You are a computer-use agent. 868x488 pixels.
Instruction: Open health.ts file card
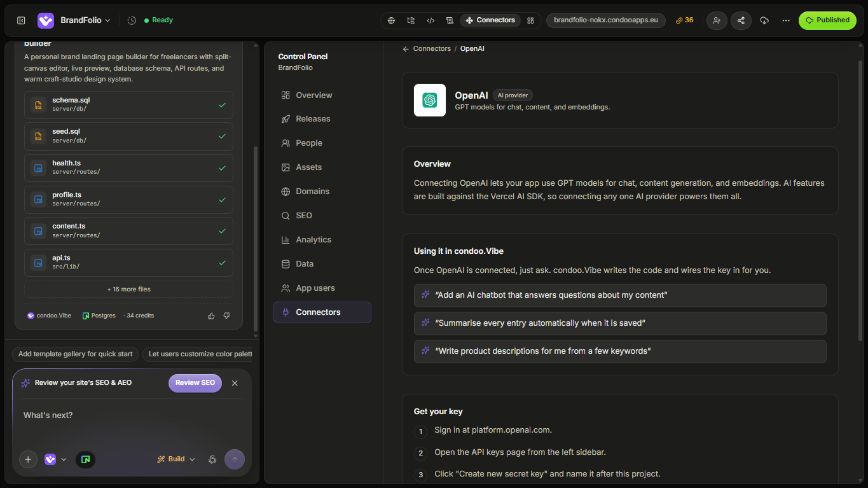pyautogui.click(x=128, y=168)
